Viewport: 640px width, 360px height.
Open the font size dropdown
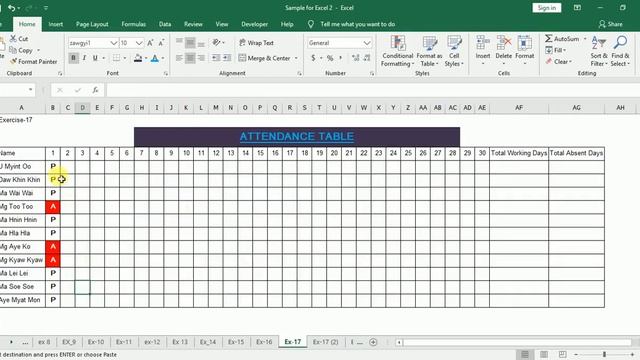[139, 43]
